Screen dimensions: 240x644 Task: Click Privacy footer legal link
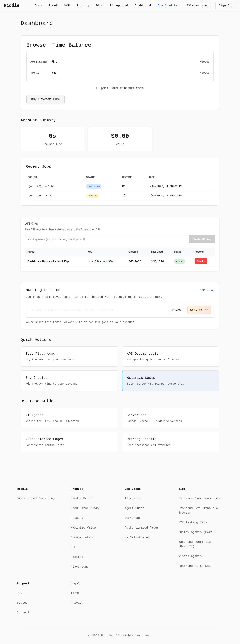pos(77,603)
